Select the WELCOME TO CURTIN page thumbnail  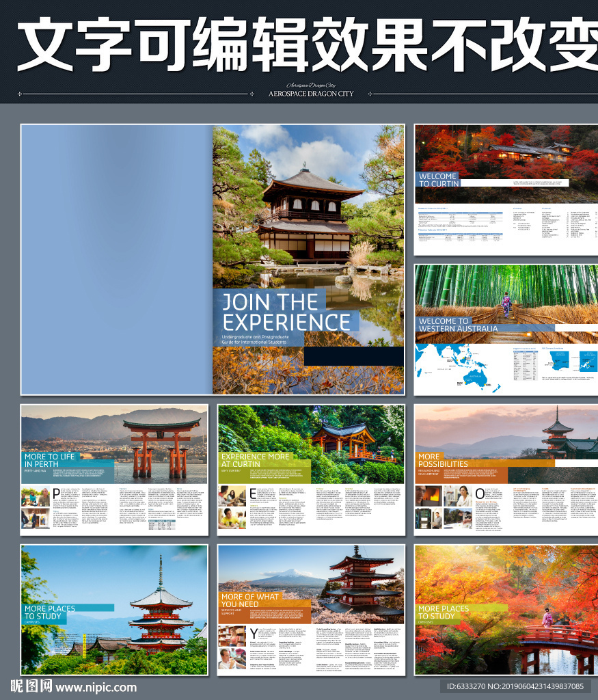506,190
